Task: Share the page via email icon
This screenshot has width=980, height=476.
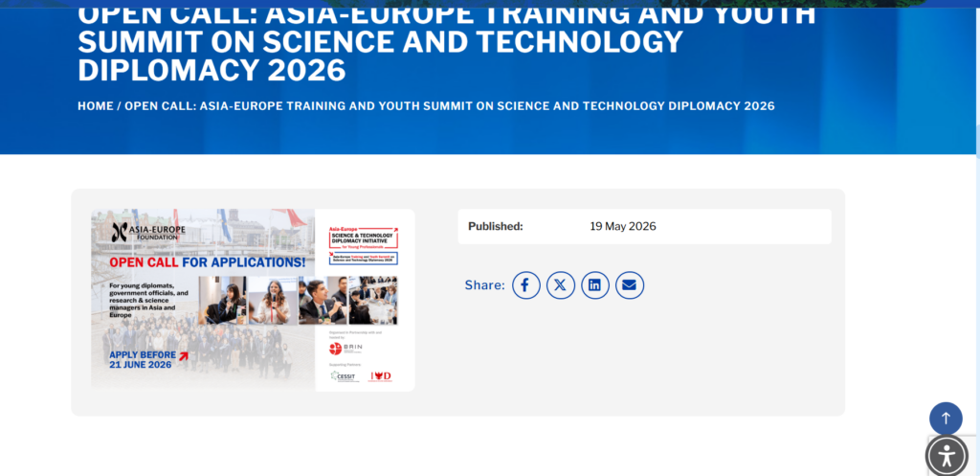Action: coord(630,285)
